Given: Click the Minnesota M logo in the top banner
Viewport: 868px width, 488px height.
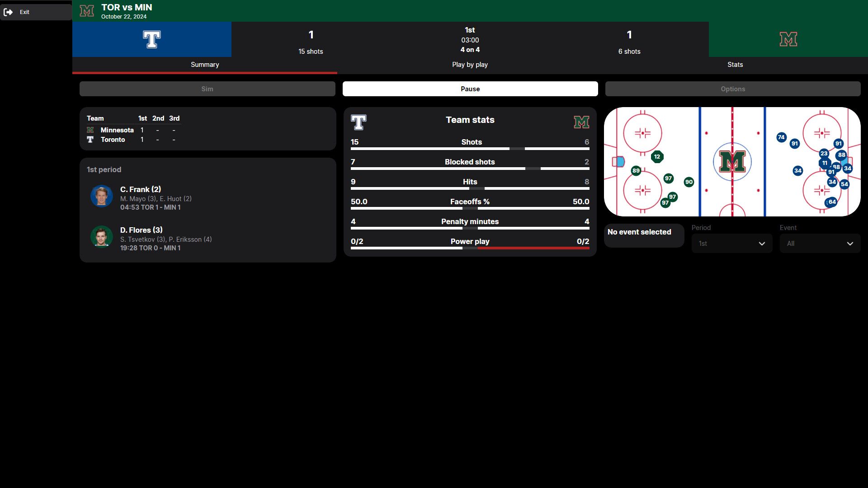Looking at the screenshot, I should coord(87,11).
